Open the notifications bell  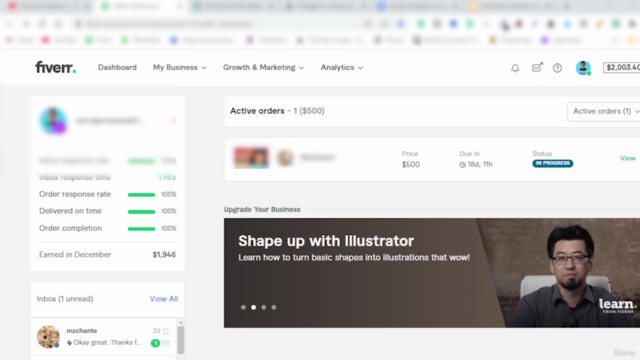click(x=515, y=68)
